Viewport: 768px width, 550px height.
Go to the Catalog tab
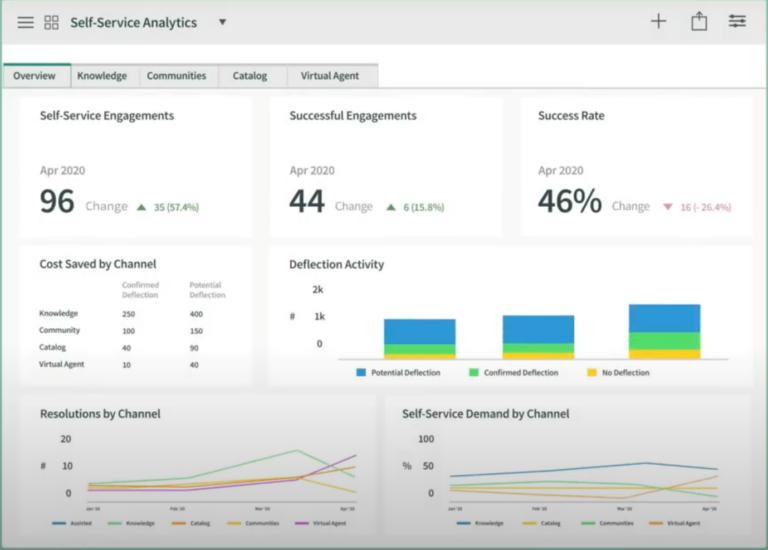tap(250, 76)
